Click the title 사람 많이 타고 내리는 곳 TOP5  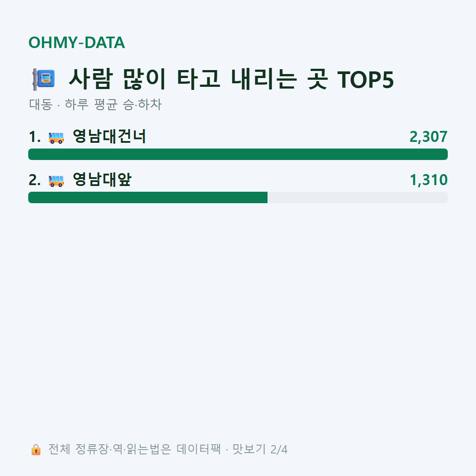(231, 79)
